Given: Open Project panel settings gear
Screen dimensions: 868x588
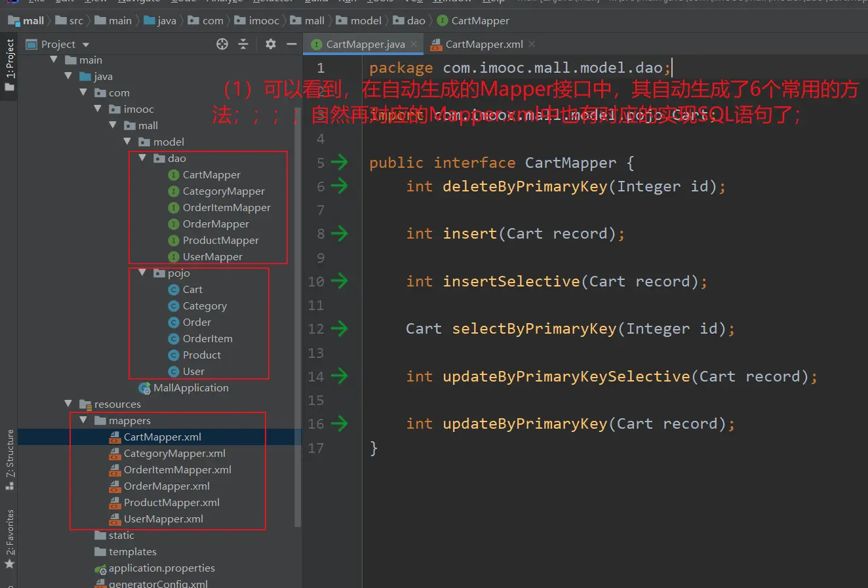Looking at the screenshot, I should click(x=270, y=44).
